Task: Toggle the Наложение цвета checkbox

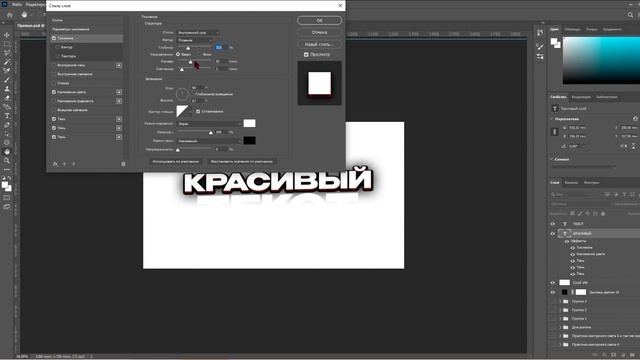Action: point(54,92)
